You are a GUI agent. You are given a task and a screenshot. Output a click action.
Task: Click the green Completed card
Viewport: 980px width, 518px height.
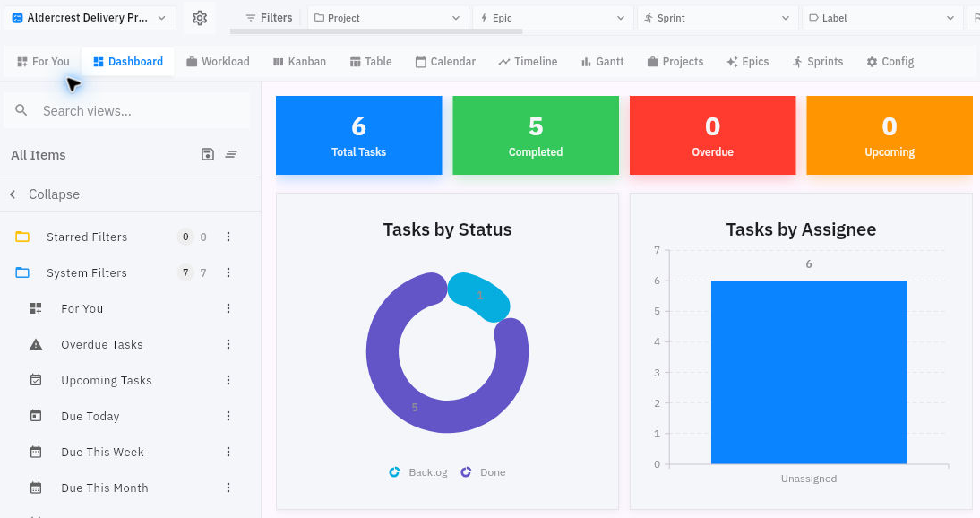click(x=536, y=135)
